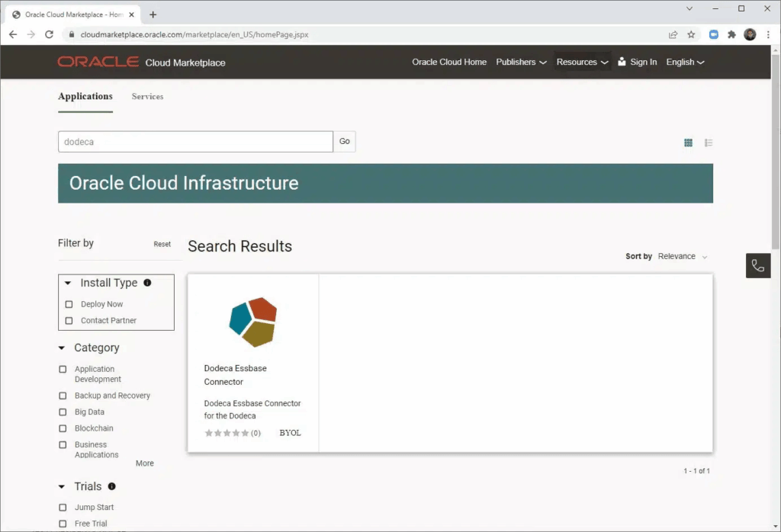
Task: Check the Backup and Recovery filter
Action: (x=63, y=396)
